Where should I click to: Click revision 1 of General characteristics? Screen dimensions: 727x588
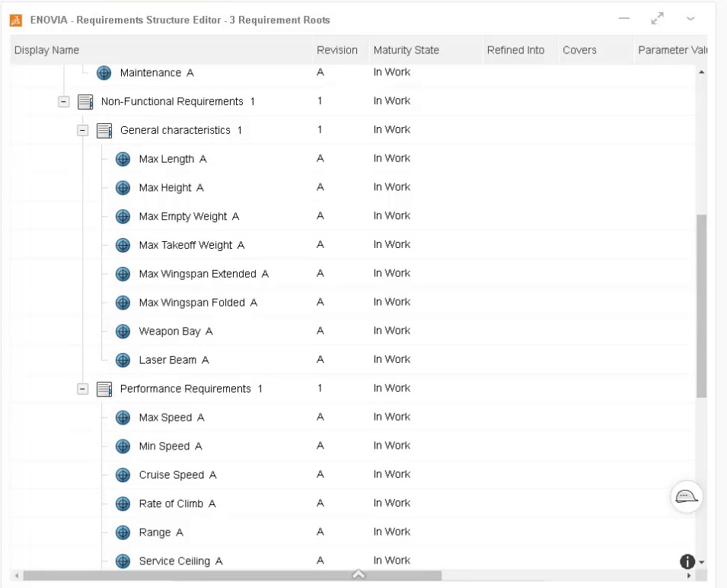(x=320, y=130)
